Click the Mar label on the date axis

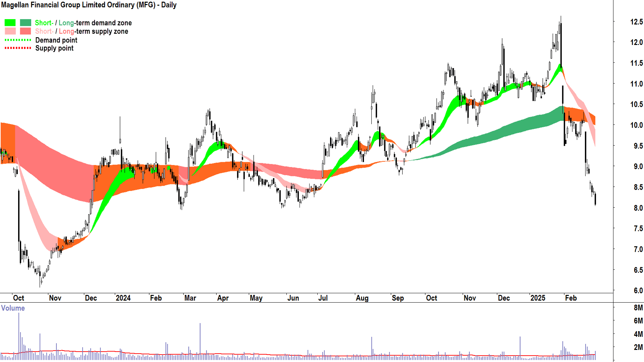pos(190,298)
